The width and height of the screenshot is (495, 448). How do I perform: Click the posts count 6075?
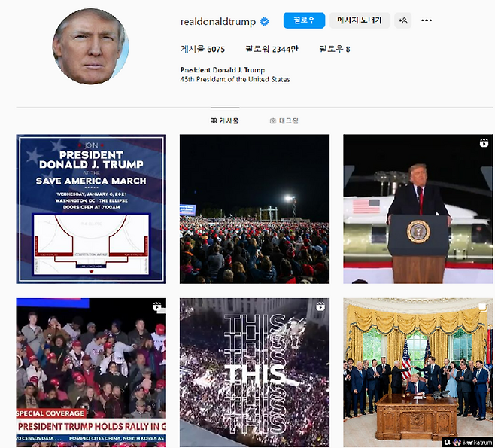(202, 49)
